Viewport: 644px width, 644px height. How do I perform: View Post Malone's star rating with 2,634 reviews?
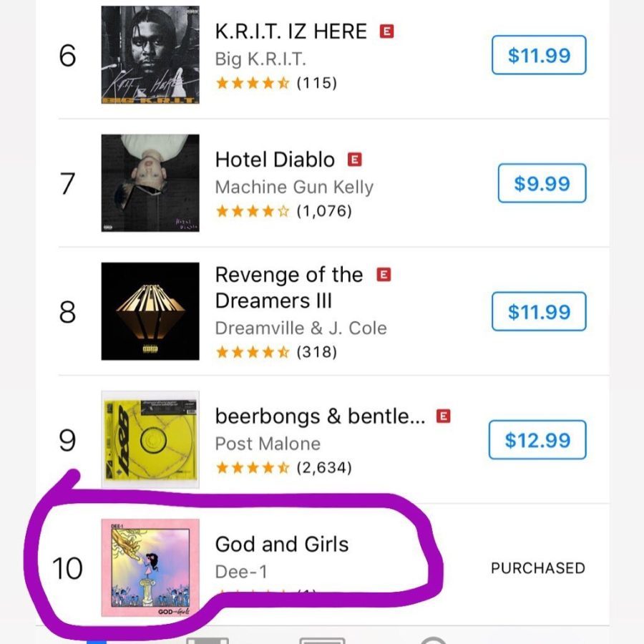point(283,467)
